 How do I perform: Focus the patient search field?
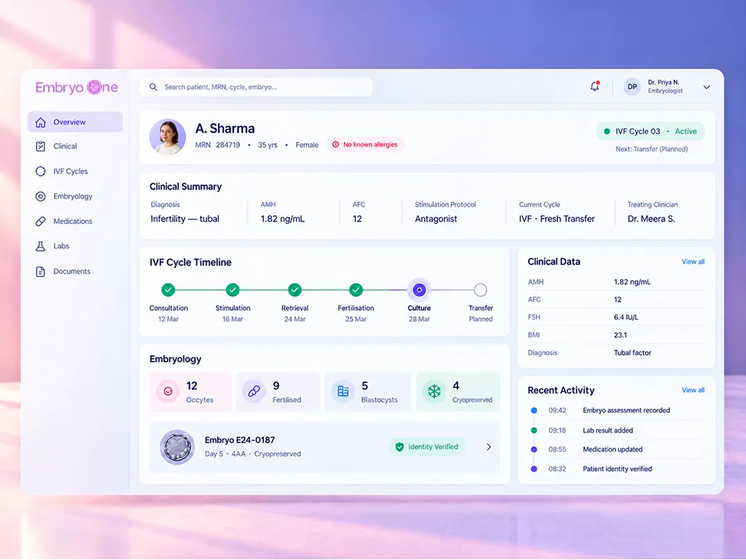coord(256,87)
